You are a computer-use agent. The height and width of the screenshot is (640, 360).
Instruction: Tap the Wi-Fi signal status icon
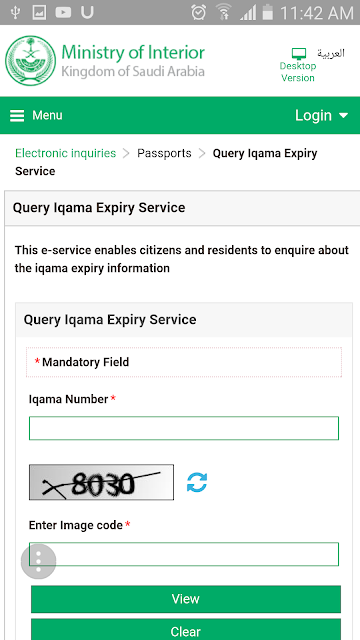pyautogui.click(x=223, y=12)
